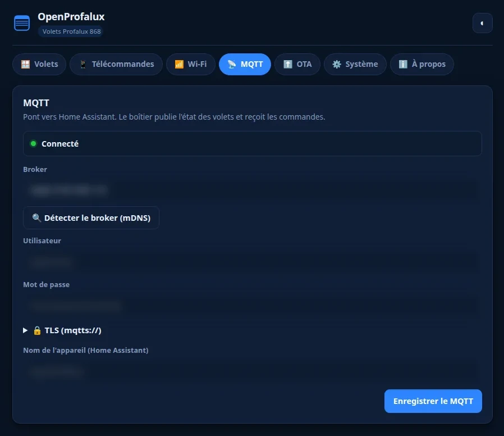
Task: Click the green connection status dot
Action: click(x=33, y=143)
